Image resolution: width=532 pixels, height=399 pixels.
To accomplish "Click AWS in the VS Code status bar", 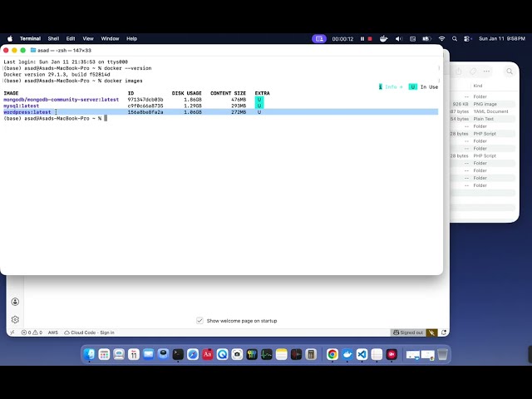I will pos(53,332).
